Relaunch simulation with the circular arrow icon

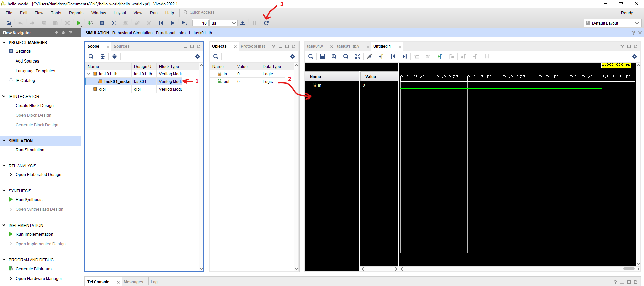pos(266,23)
